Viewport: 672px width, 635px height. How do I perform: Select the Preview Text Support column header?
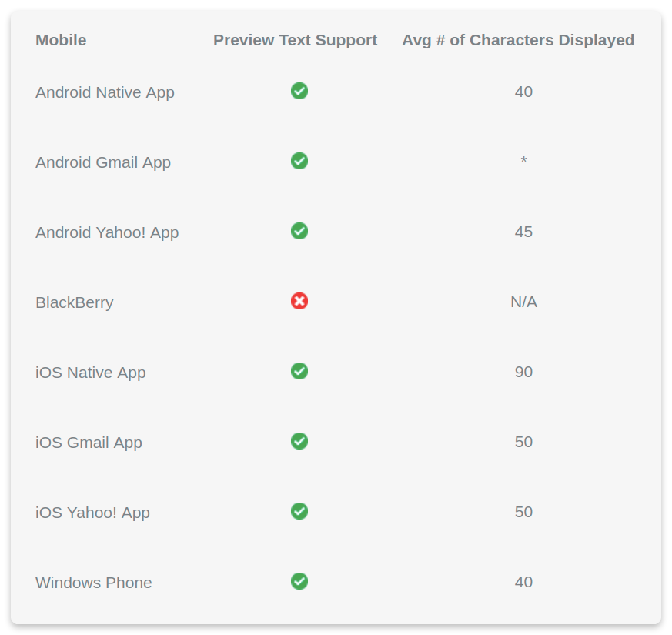296,40
